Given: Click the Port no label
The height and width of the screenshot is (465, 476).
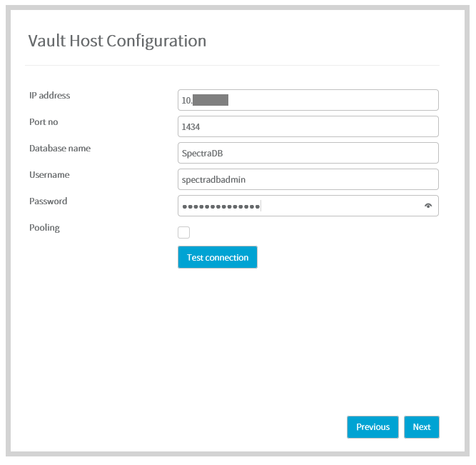Looking at the screenshot, I should point(44,122).
